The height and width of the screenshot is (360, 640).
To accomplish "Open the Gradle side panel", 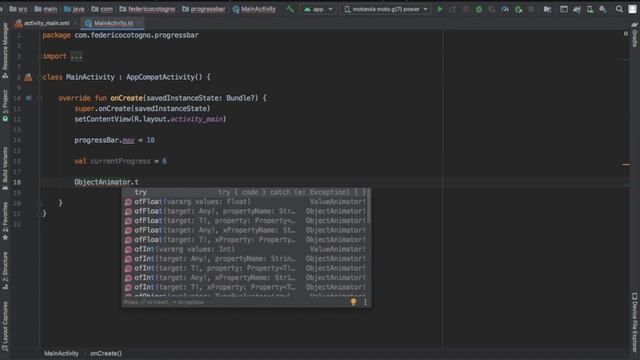I will (x=635, y=35).
